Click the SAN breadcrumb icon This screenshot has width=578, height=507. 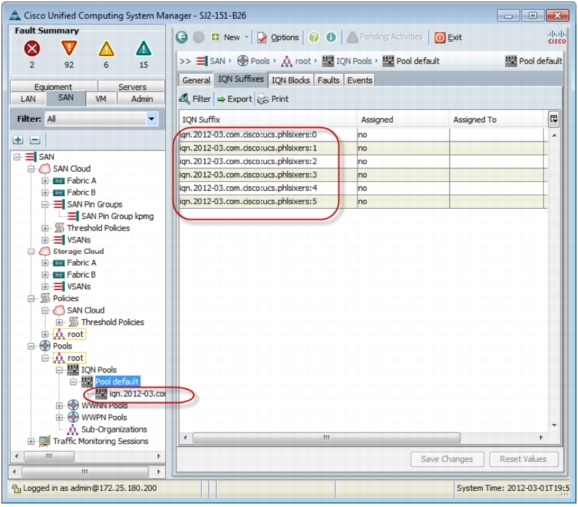(202, 61)
